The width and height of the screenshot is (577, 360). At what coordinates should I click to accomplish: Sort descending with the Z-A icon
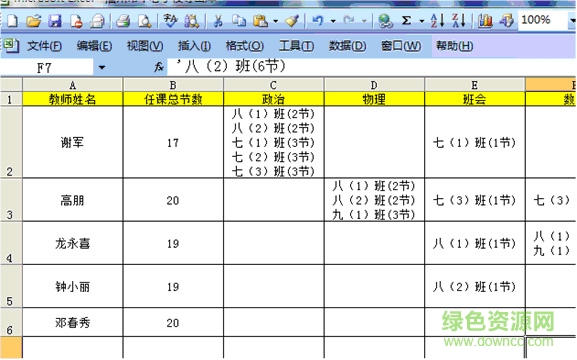pos(459,21)
